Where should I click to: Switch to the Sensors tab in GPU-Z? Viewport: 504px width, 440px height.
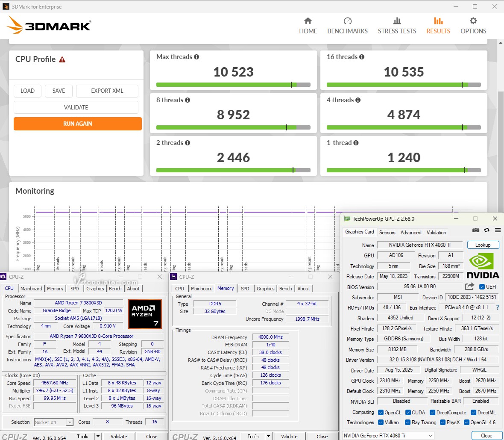coord(387,233)
